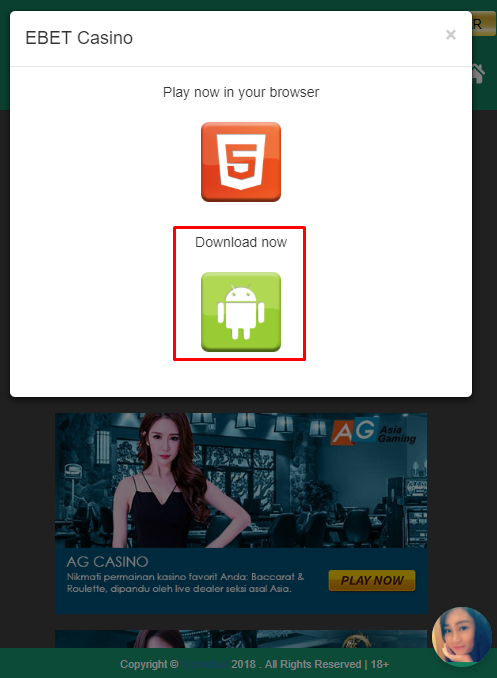Open the live chat avatar bubble

point(462,637)
